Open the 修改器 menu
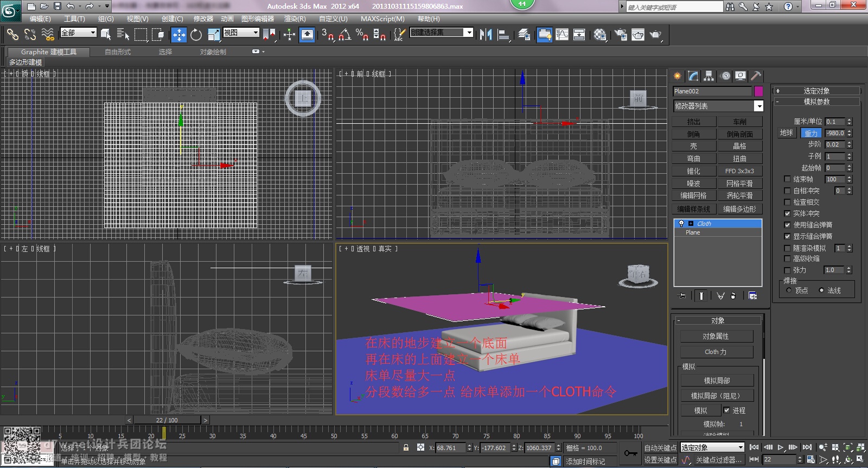 point(203,18)
